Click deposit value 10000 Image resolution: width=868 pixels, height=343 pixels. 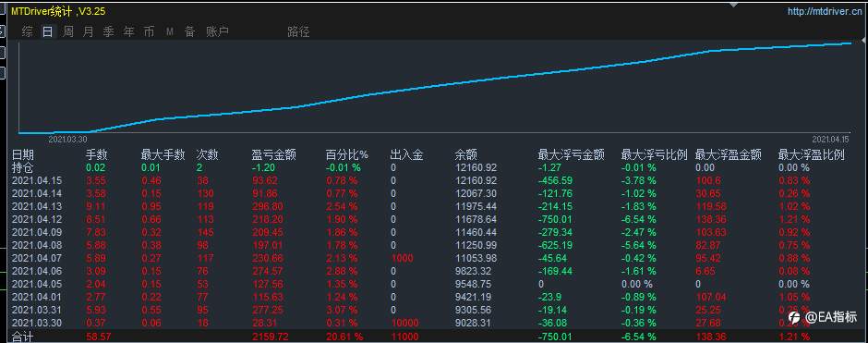pos(404,323)
